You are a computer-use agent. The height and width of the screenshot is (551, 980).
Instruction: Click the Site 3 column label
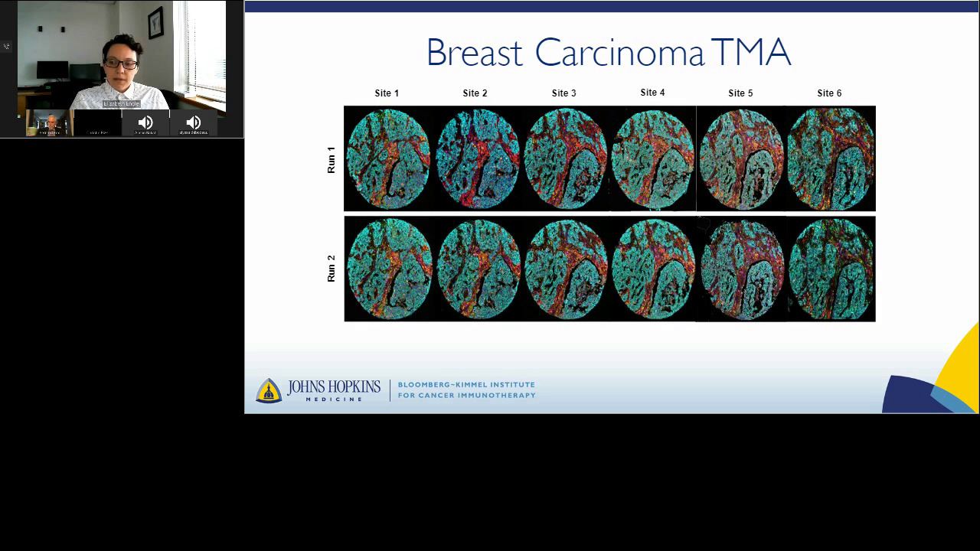click(x=564, y=93)
